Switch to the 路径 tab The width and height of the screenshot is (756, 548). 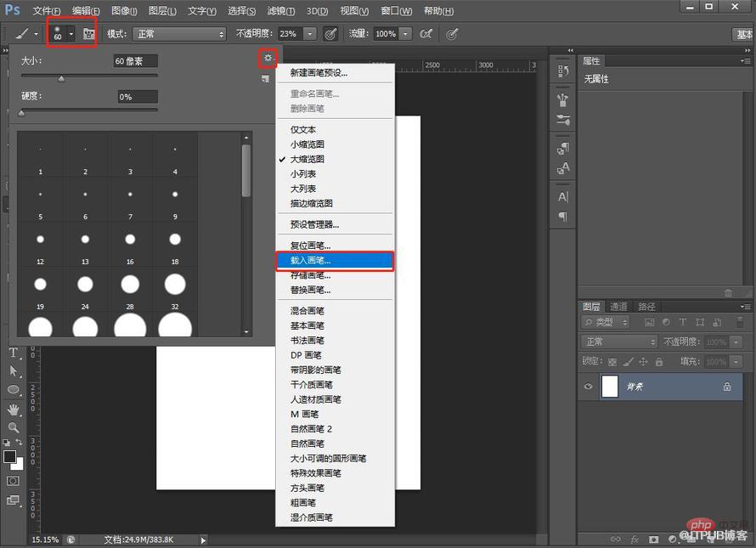pos(646,307)
